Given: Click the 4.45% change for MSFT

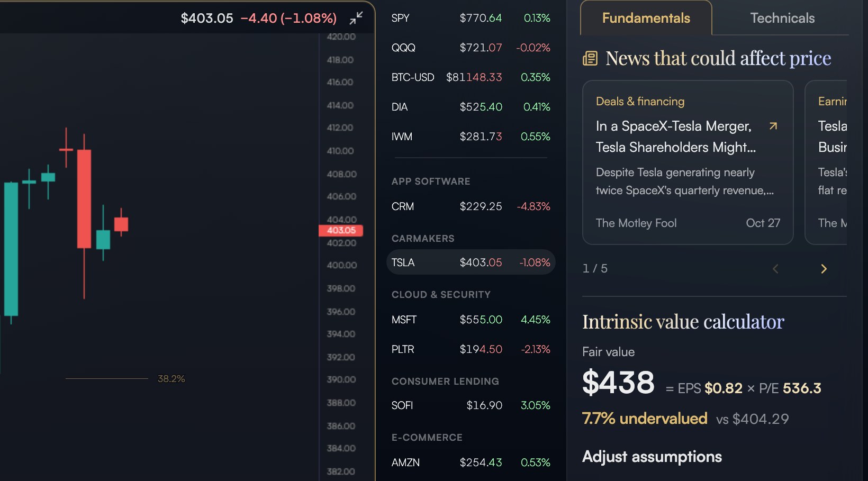Looking at the screenshot, I should pos(536,320).
